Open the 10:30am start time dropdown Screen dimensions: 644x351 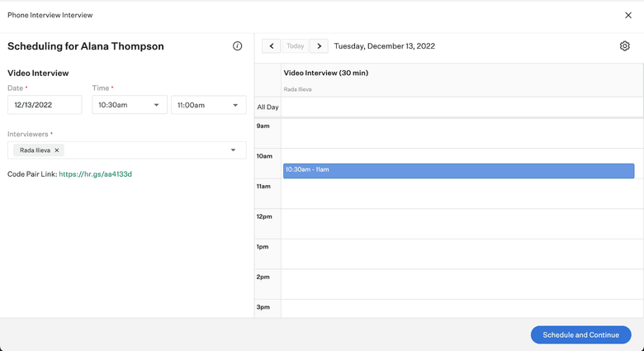130,105
